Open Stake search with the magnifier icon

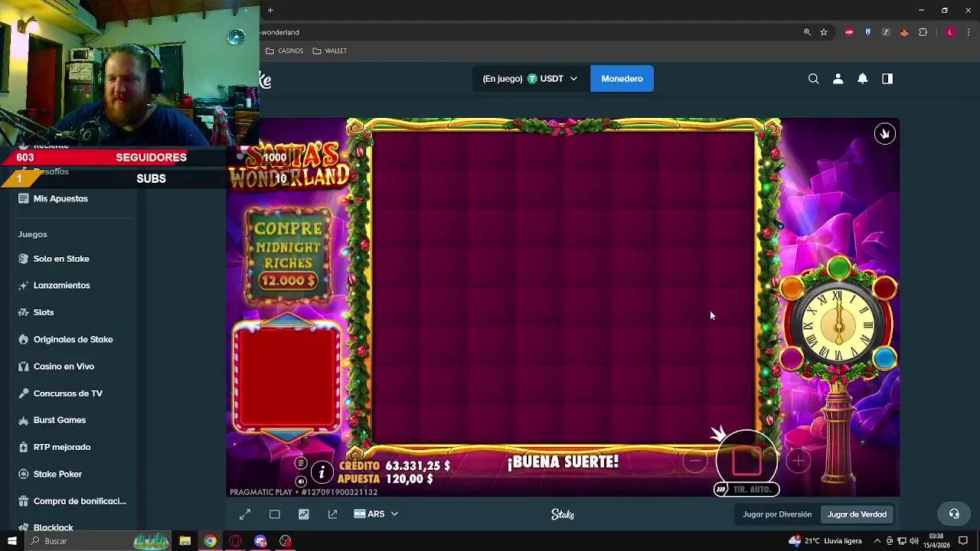tap(813, 78)
